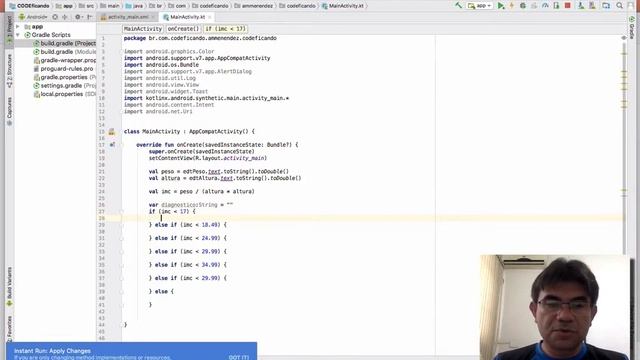Click the Apply Changes lightning icon

click(511, 6)
